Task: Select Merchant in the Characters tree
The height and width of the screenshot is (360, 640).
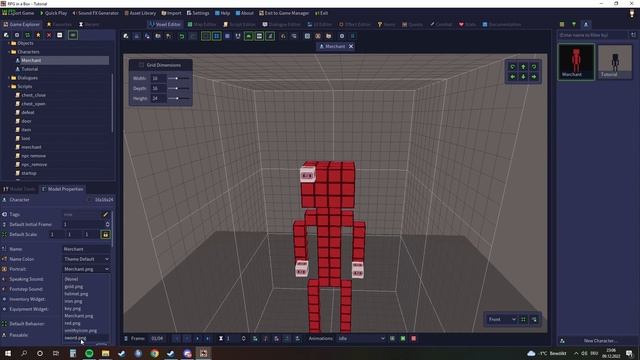Action: 61,60
